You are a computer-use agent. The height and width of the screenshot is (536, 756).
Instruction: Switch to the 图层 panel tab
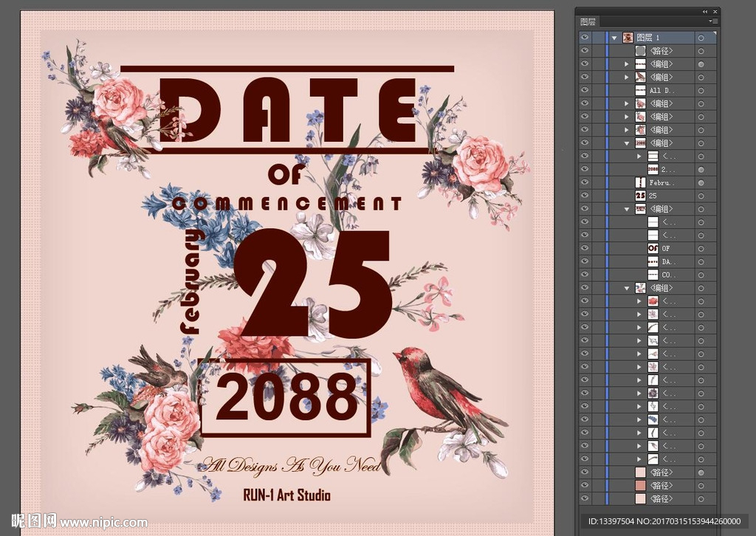[x=588, y=22]
